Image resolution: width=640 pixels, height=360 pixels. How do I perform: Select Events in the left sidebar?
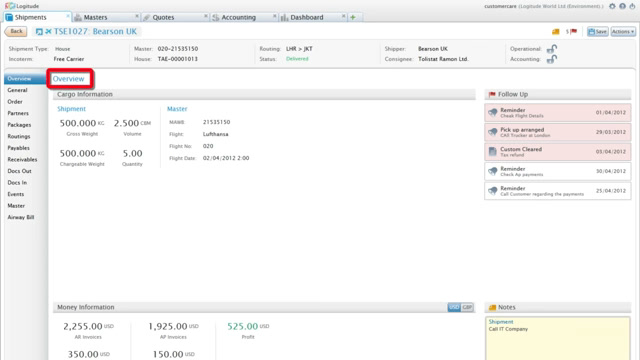tap(16, 194)
